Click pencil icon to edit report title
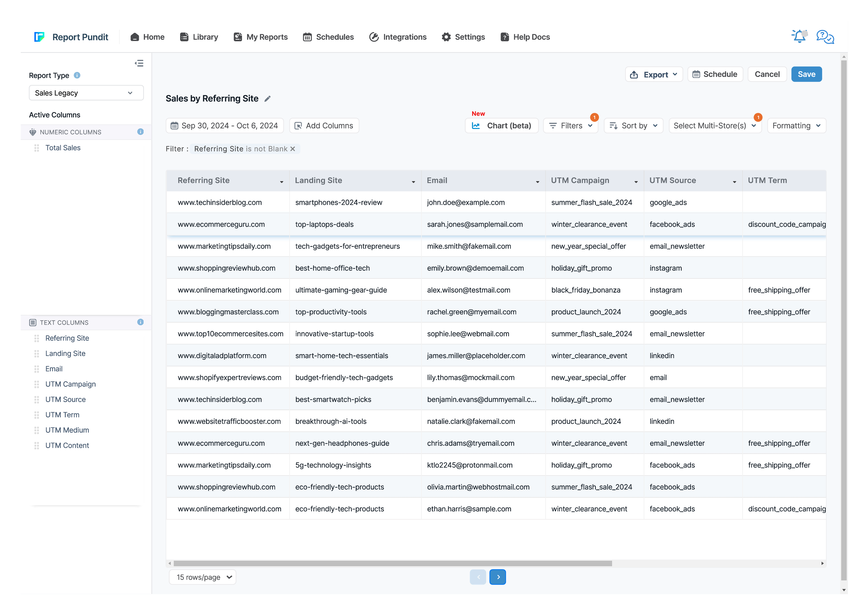 pyautogui.click(x=268, y=99)
